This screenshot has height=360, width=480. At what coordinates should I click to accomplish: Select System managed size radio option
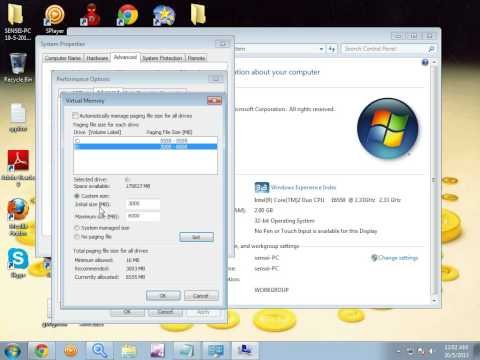[77, 228]
